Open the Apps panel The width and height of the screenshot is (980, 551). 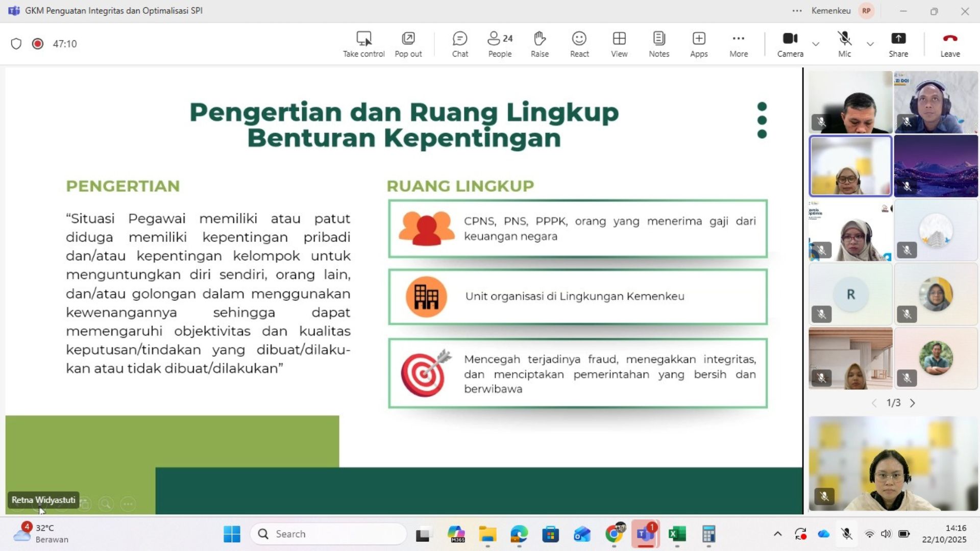[699, 44]
